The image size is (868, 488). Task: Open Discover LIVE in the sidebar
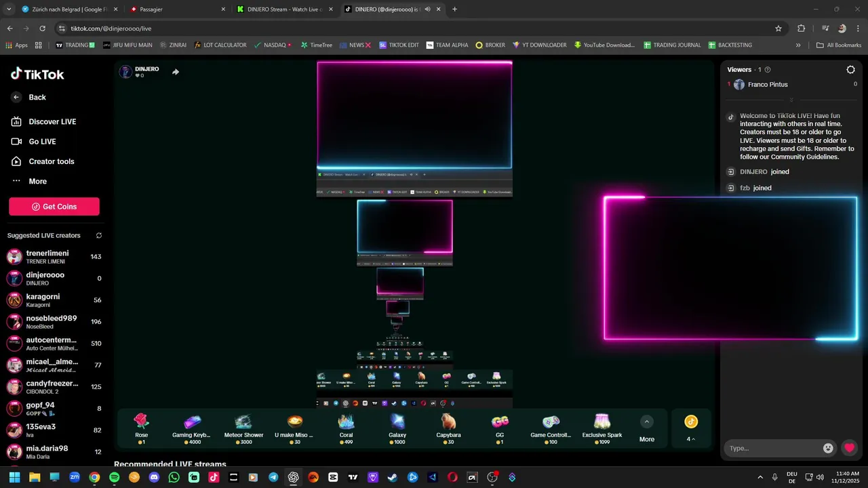[44, 121]
